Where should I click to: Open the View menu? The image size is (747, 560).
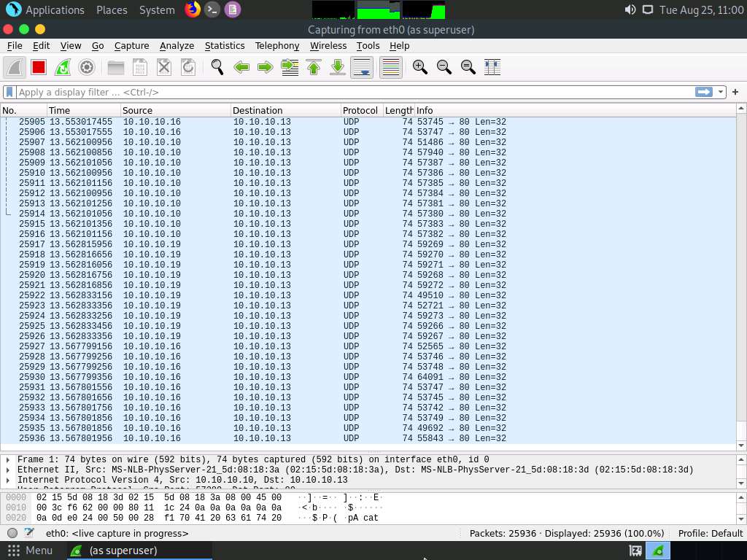click(x=71, y=46)
